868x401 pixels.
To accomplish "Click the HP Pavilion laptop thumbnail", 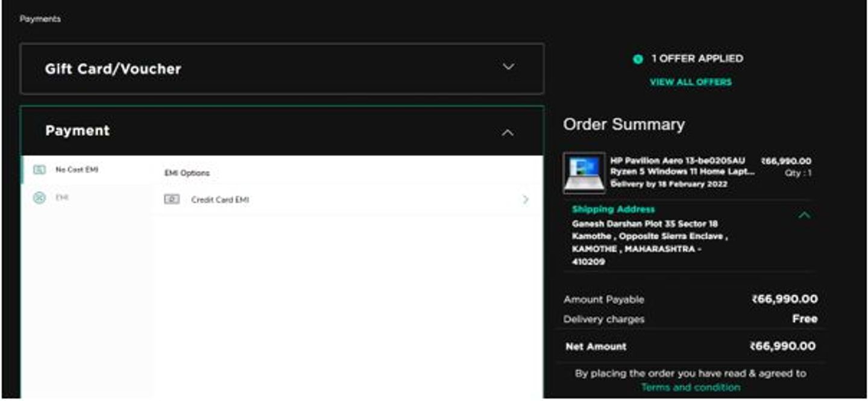I will point(584,172).
